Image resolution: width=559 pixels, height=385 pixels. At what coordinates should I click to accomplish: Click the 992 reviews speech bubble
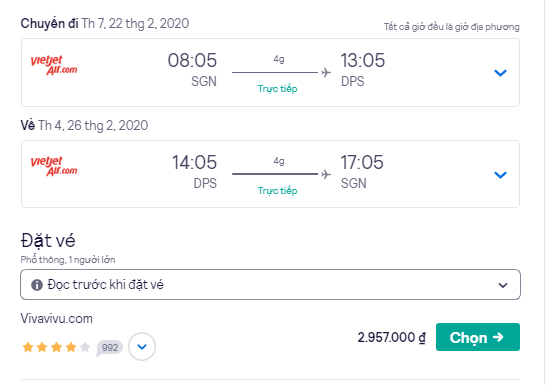click(109, 348)
